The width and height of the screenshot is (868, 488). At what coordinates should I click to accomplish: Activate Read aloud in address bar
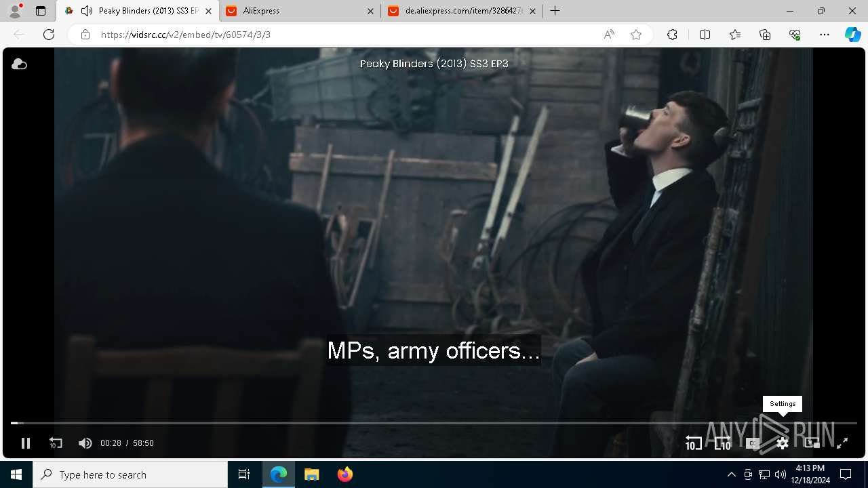click(609, 35)
